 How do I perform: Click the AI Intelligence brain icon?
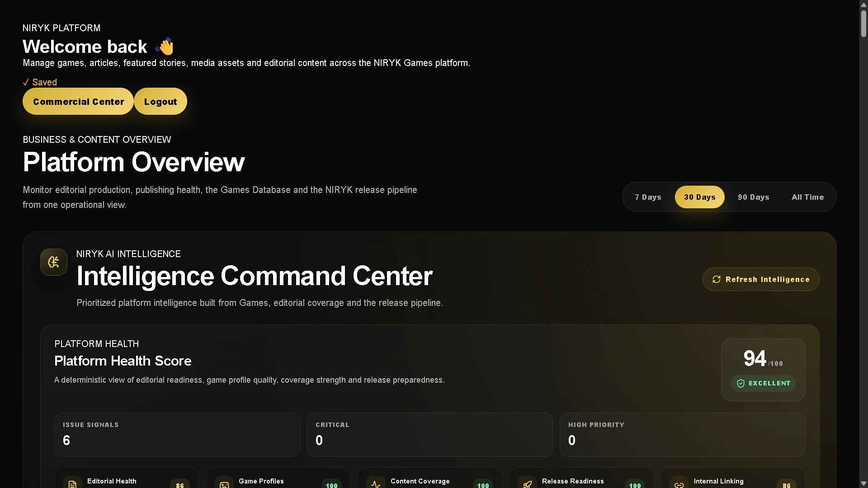[x=54, y=262]
